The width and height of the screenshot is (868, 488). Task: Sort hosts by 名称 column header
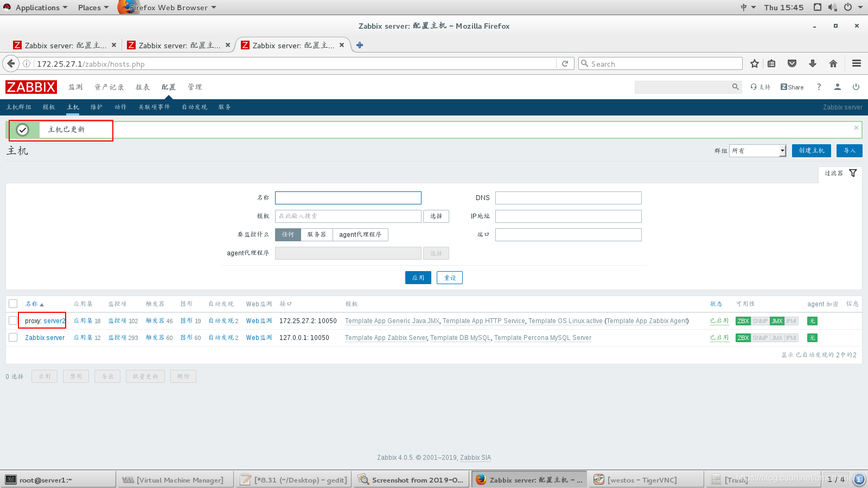[x=34, y=304]
